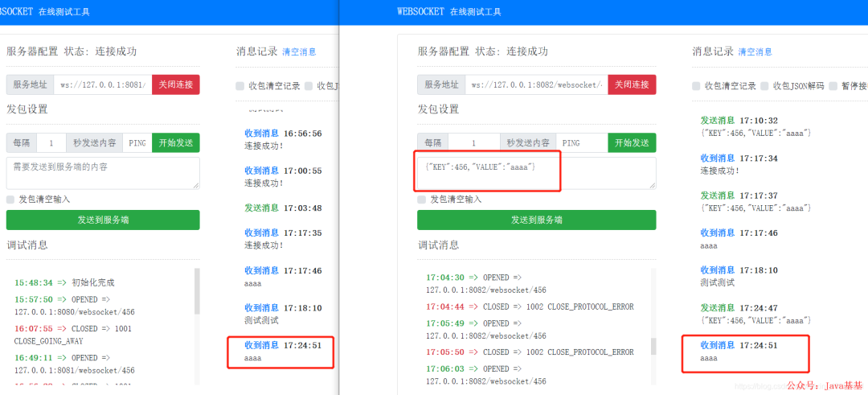Click left window message 收到消息 17:17:46
Image resolution: width=868 pixels, height=395 pixels.
click(x=283, y=277)
